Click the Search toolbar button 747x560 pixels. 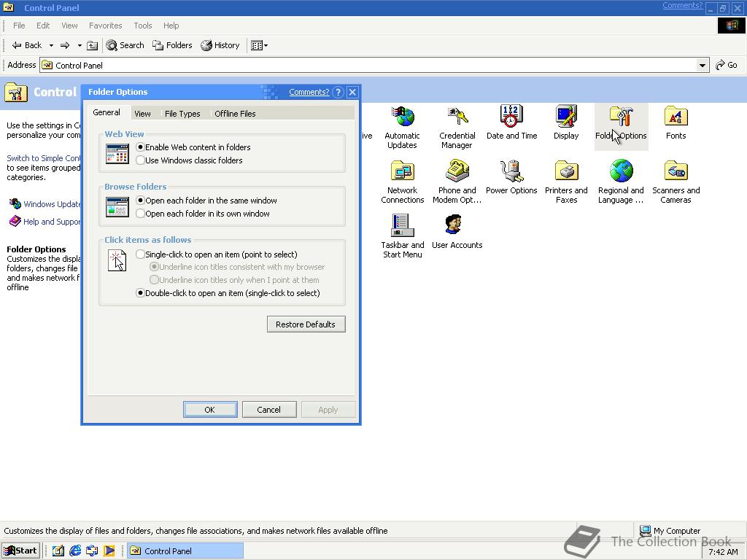(x=125, y=45)
